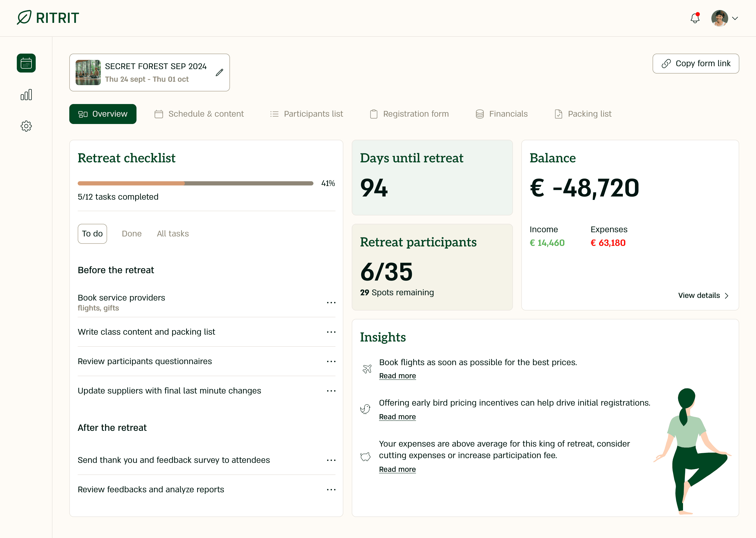Click the airplane icon in Insights

[367, 369]
